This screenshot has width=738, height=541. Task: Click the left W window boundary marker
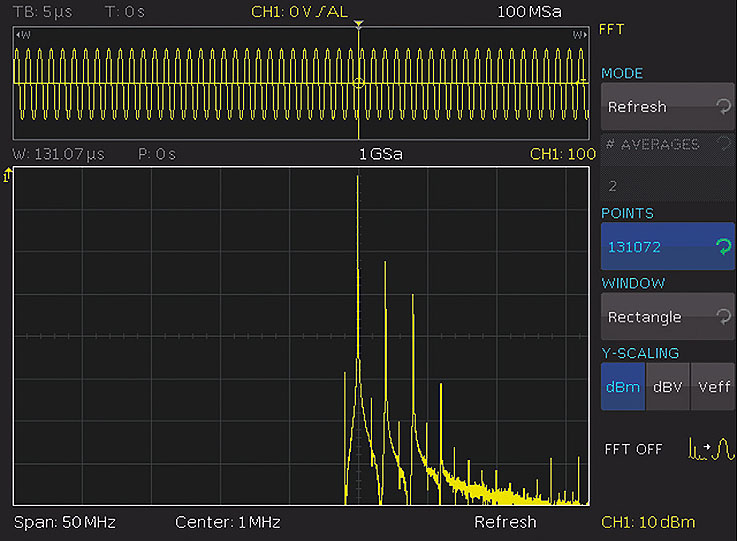click(x=24, y=35)
